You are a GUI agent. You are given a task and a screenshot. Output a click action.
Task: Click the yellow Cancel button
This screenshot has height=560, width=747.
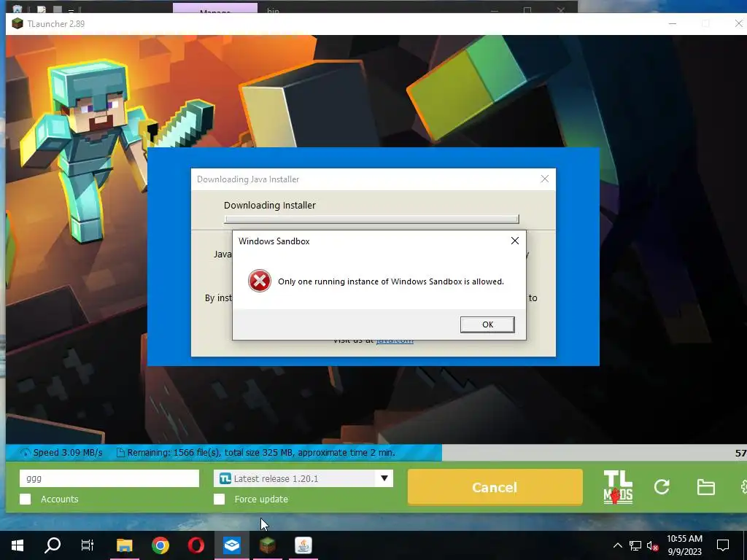(x=495, y=487)
